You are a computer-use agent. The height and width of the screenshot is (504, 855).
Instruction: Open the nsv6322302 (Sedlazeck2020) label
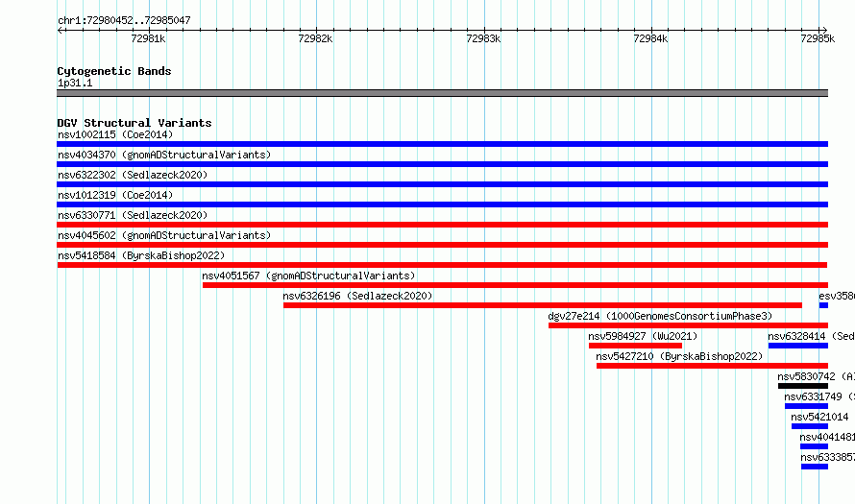pos(133,175)
